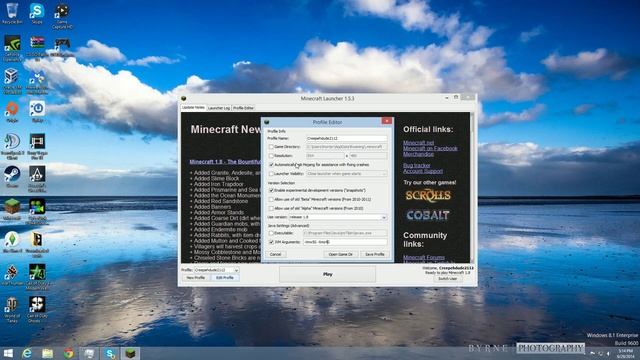640x360 pixels.
Task: Open the Minecraft 1.8 Bountiful Update link
Action: pyautogui.click(x=225, y=162)
